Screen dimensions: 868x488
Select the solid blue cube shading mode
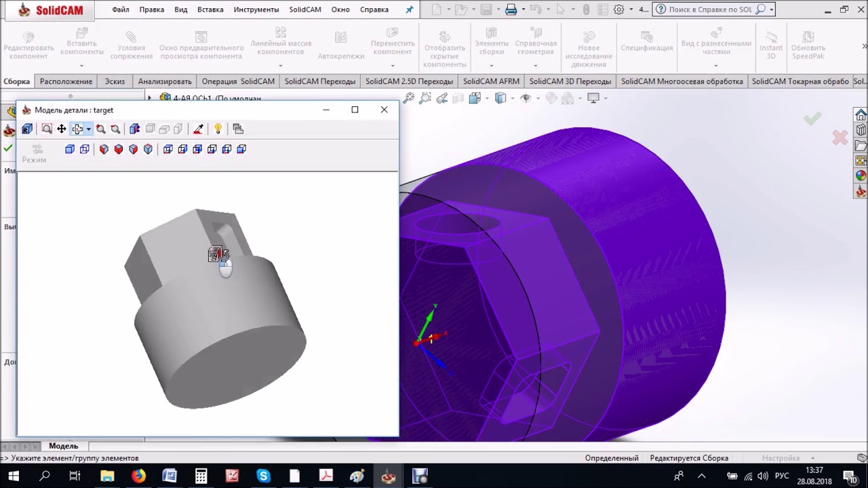coord(70,149)
